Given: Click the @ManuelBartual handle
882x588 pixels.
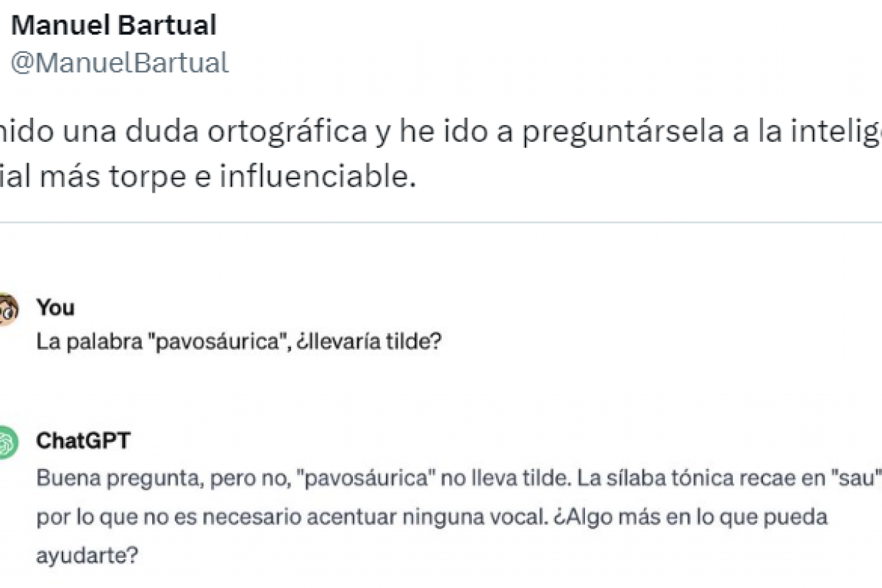Looking at the screenshot, I should 119,62.
